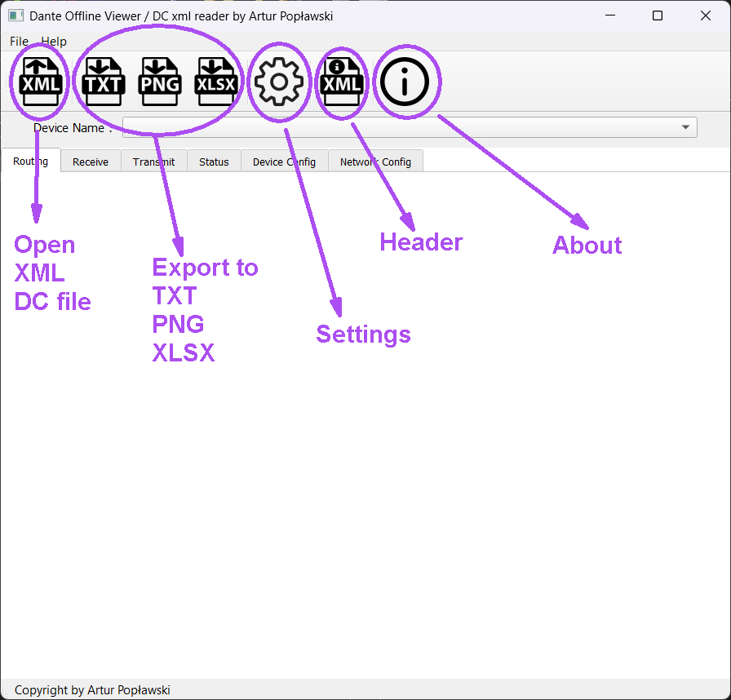731x700 pixels.
Task: Open the Network Config tab
Action: [376, 162]
